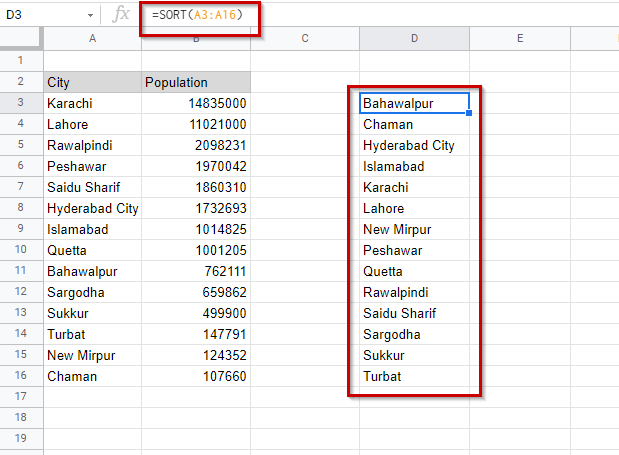Select the Sukkur cell in column A

[x=92, y=313]
